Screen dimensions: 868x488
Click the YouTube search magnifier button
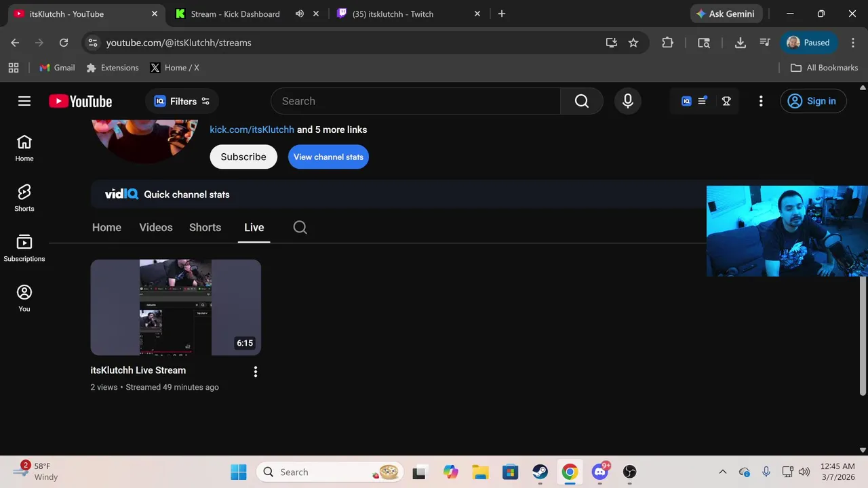[582, 101]
